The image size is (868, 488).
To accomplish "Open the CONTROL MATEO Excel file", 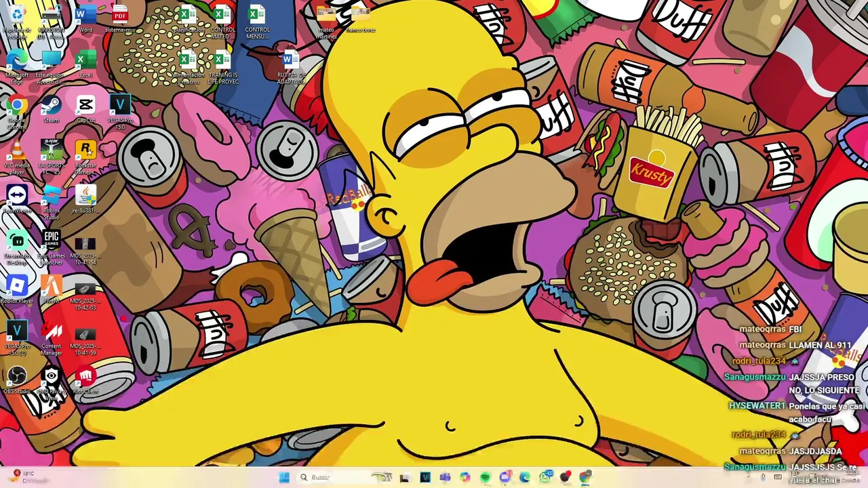I will 222,22.
